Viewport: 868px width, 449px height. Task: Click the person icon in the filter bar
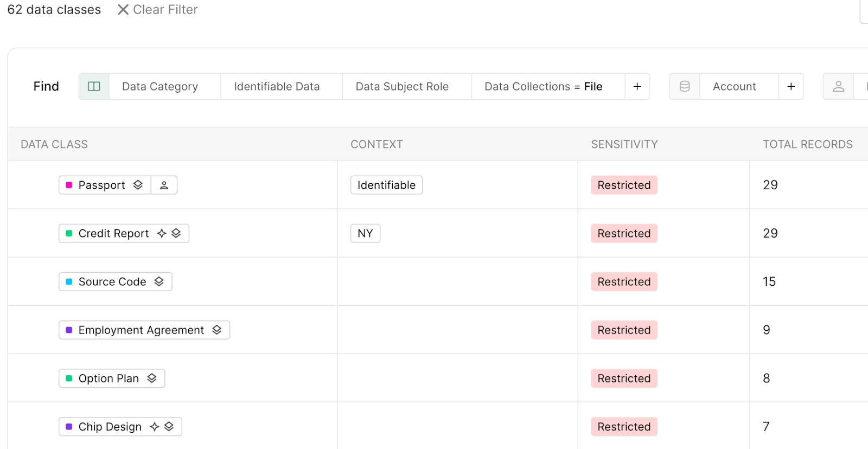(x=838, y=87)
